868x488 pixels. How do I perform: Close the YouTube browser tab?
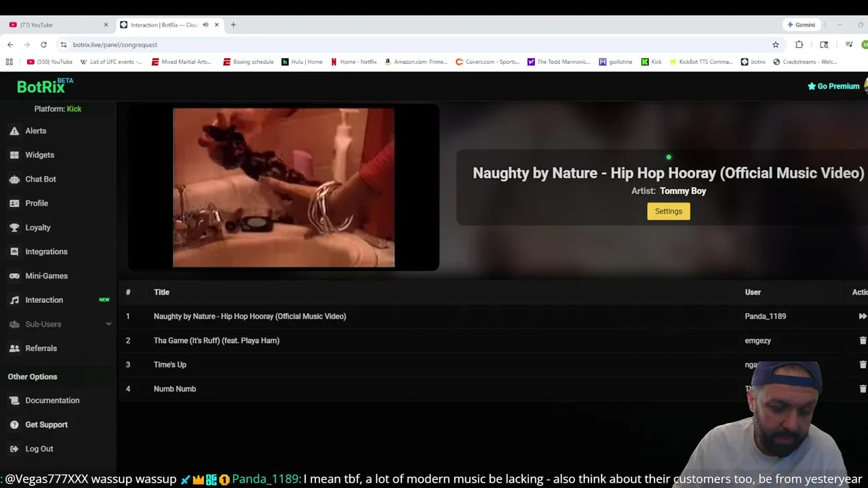tap(106, 25)
